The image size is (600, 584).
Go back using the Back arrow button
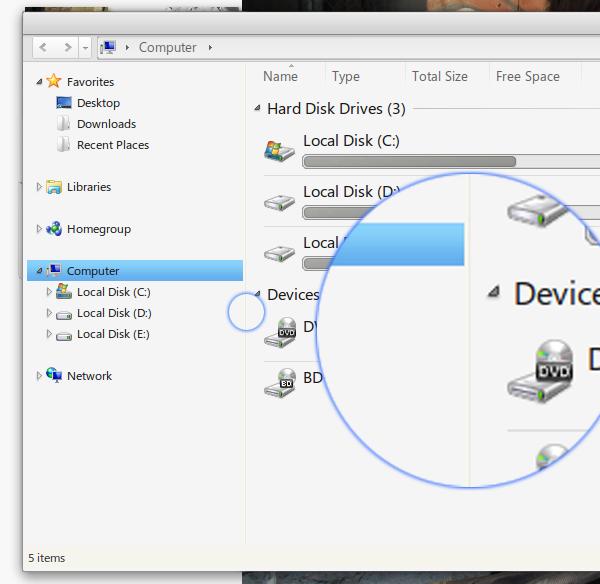pos(43,47)
